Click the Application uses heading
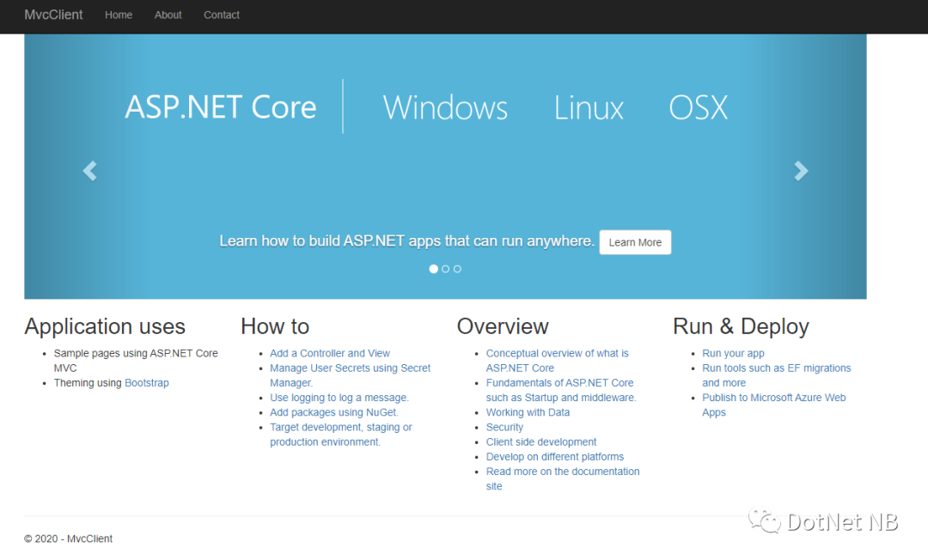928x560 pixels. [105, 326]
